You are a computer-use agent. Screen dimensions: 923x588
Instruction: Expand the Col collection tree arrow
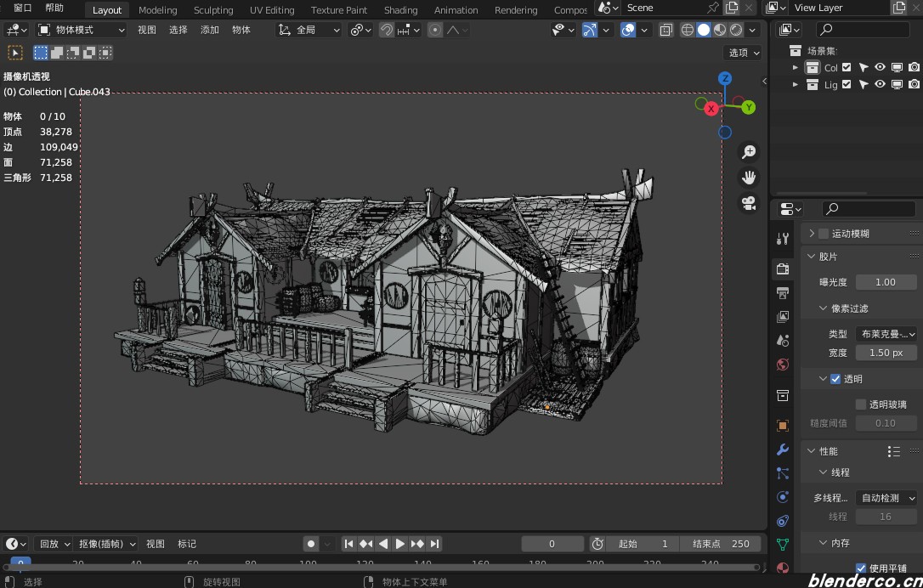point(796,67)
